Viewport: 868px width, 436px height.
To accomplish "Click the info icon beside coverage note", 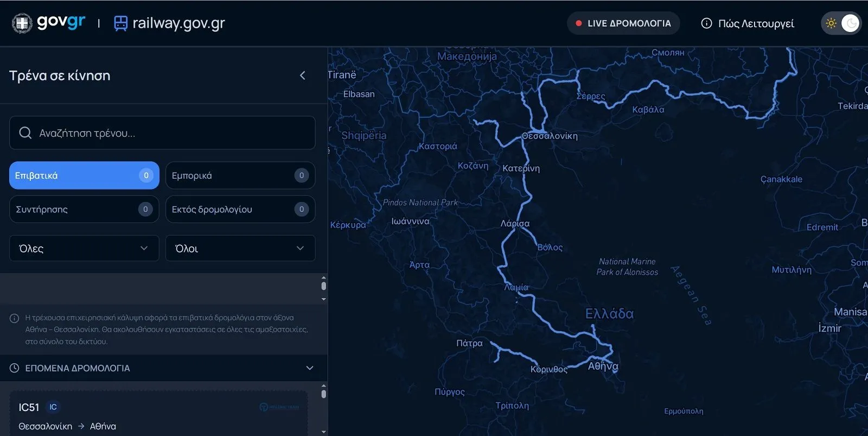I will (x=15, y=318).
